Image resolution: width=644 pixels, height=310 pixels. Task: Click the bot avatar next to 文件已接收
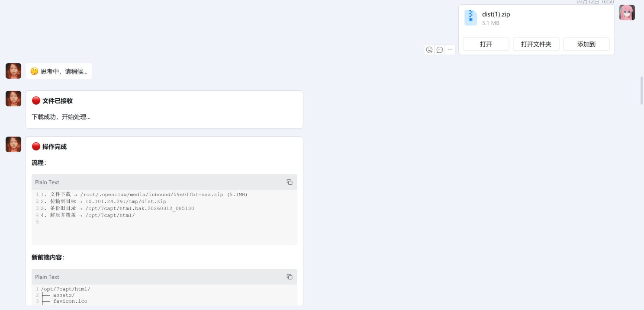tap(13, 99)
